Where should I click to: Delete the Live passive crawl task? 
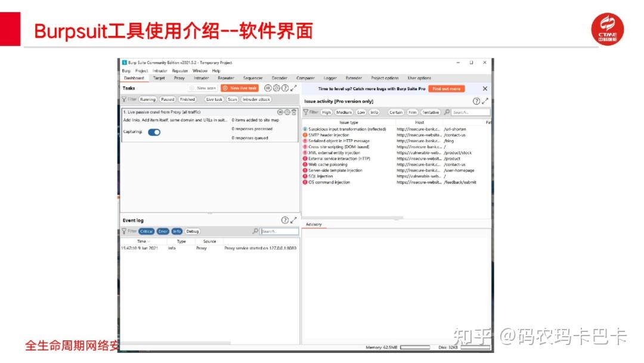(294, 112)
